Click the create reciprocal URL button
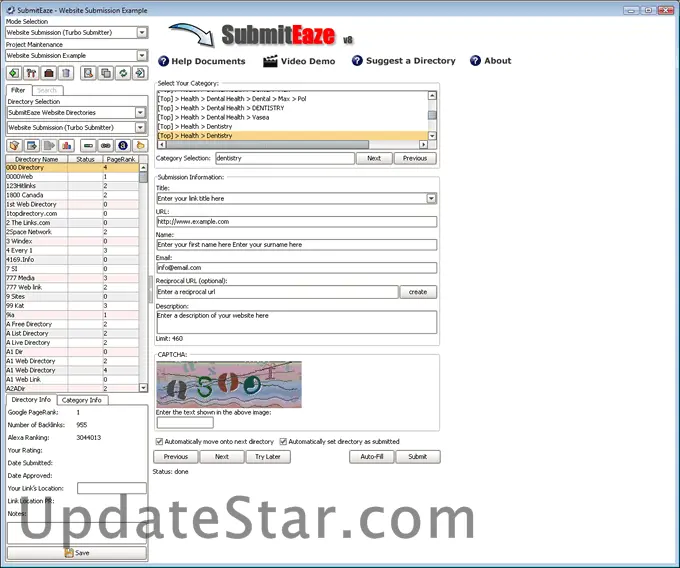Screen dimensions: 680x568 pyautogui.click(x=418, y=292)
